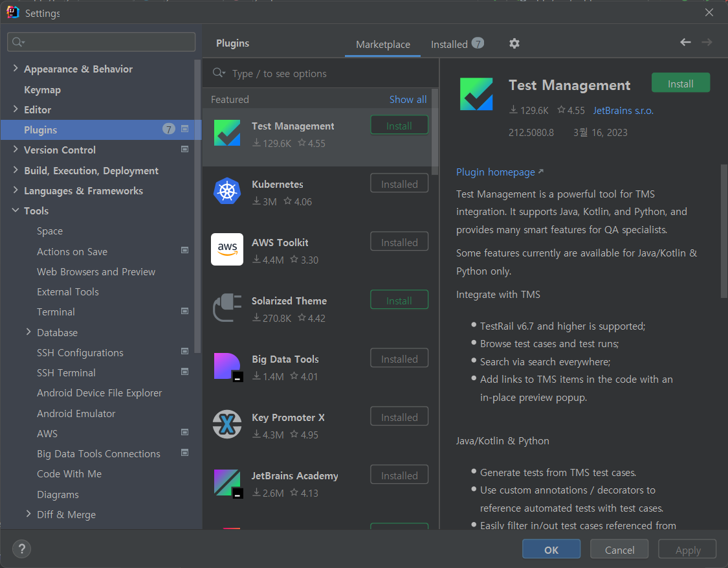Click project-level icon beside Terminal

[185, 311]
